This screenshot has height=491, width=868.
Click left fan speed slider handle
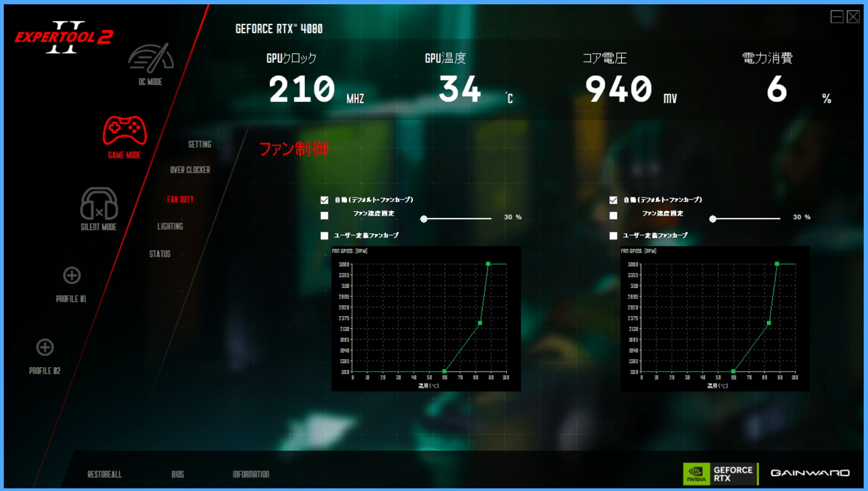coord(424,219)
